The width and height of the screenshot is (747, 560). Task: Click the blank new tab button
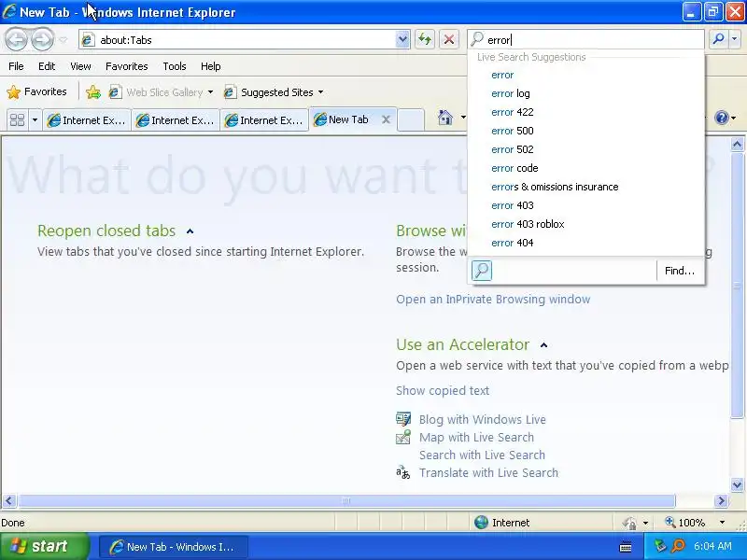pyautogui.click(x=411, y=120)
